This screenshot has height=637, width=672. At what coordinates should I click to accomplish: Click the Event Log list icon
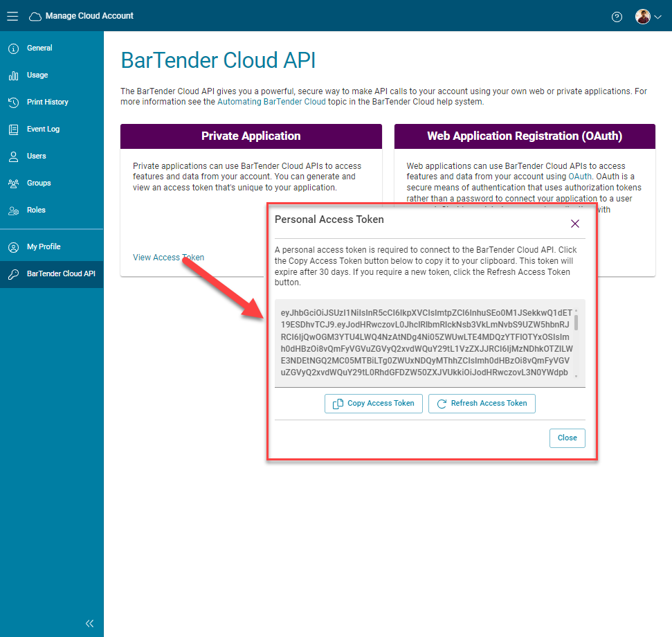click(14, 129)
